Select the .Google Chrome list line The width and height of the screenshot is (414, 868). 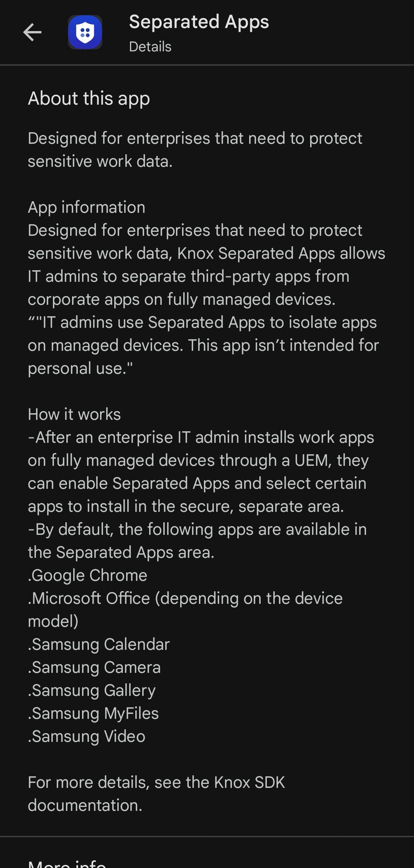click(x=87, y=575)
